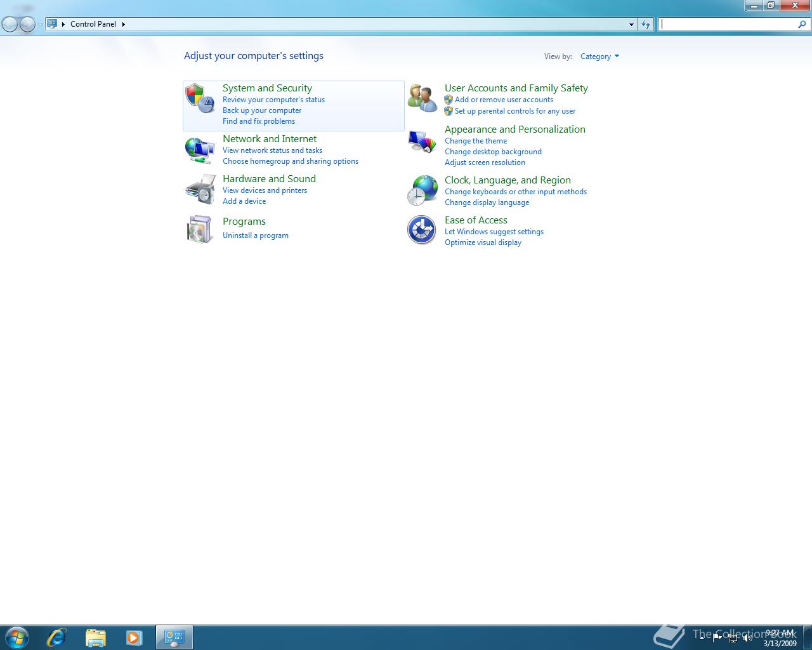Click View devices and printers
This screenshot has width=812, height=650.
pyautogui.click(x=265, y=190)
